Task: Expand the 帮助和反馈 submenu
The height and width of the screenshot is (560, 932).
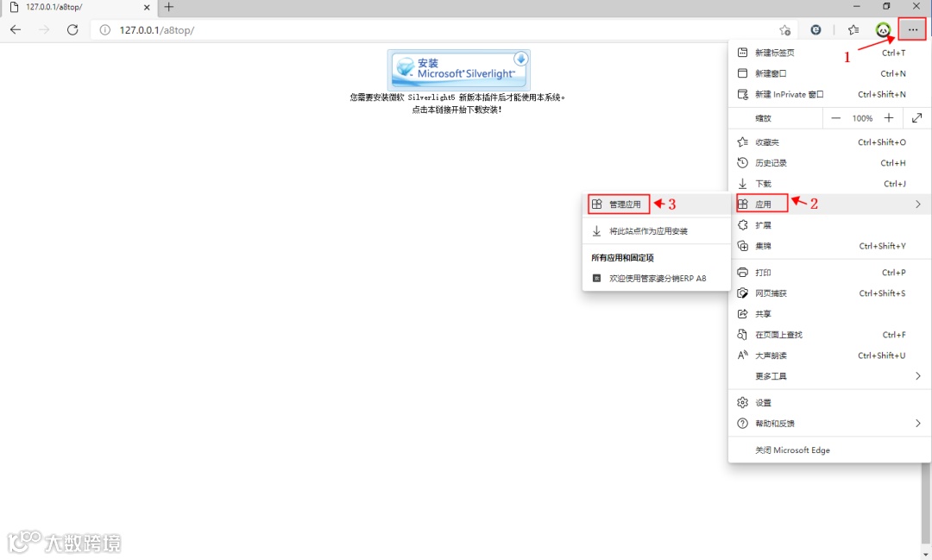Action: 830,424
